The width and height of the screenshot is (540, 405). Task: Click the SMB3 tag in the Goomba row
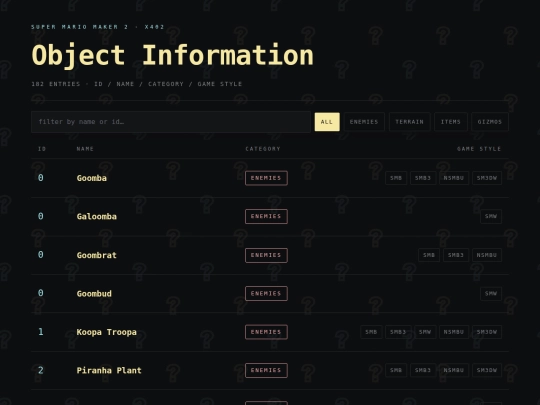point(423,178)
